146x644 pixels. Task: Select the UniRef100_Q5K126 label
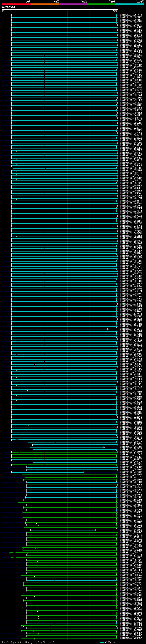pyautogui.click(x=131, y=47)
